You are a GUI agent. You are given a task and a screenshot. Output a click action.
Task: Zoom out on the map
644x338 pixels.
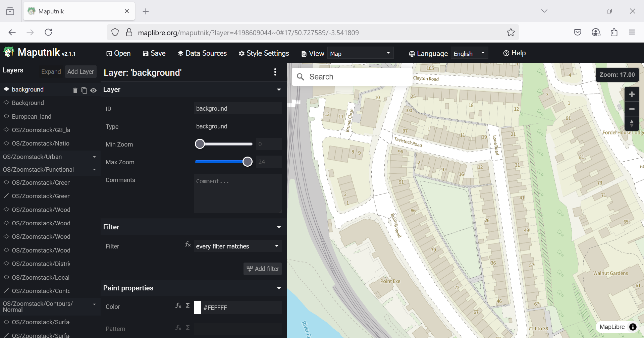coord(632,109)
